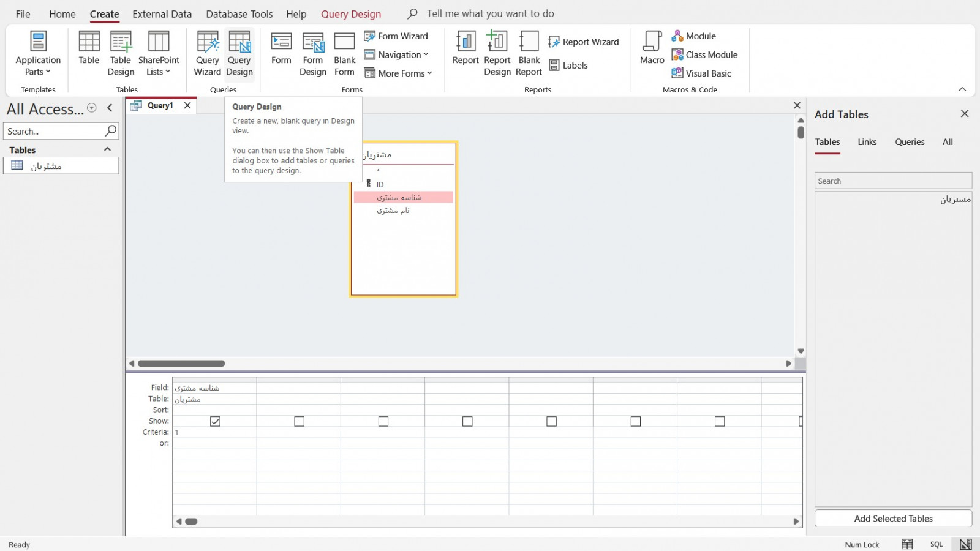Select the نام مشتری field in table box
The width and height of the screenshot is (980, 551).
point(404,210)
